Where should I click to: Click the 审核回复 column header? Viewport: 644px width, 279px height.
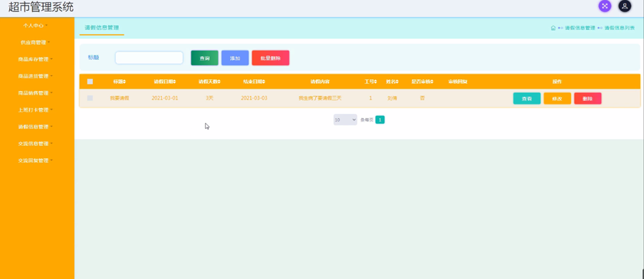pyautogui.click(x=458, y=82)
